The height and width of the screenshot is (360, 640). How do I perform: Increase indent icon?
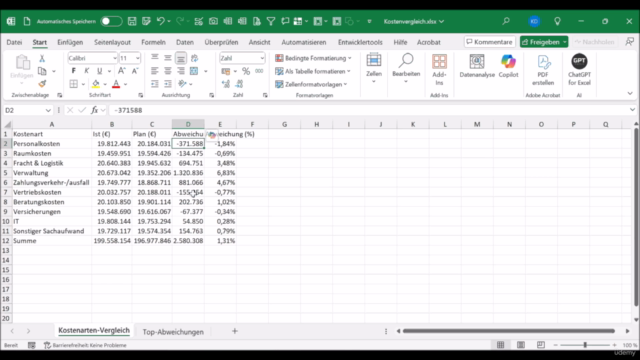(167, 84)
